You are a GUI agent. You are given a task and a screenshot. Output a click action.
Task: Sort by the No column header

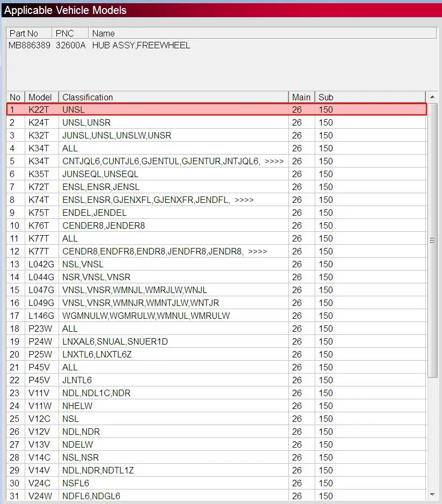point(16,97)
